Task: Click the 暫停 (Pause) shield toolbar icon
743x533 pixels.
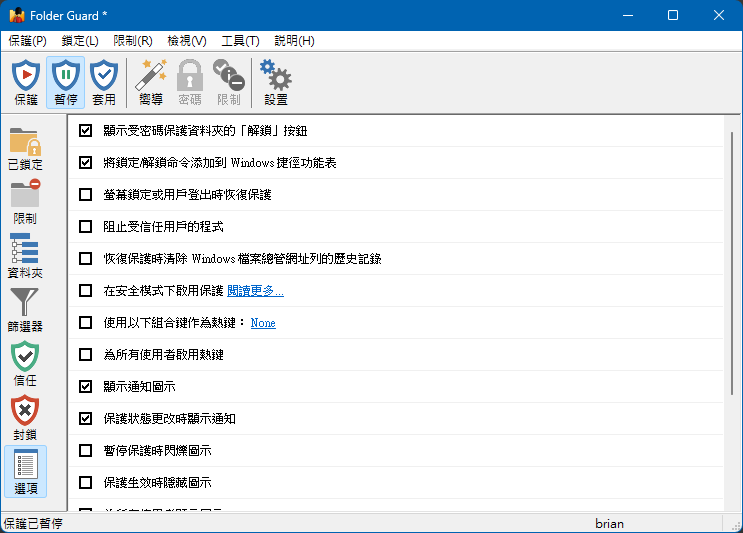Action: coord(65,82)
